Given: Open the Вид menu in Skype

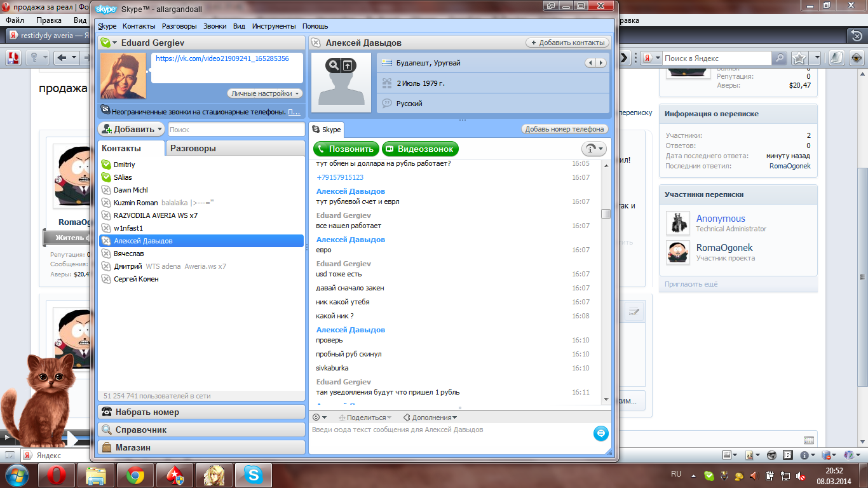Looking at the screenshot, I should click(239, 26).
